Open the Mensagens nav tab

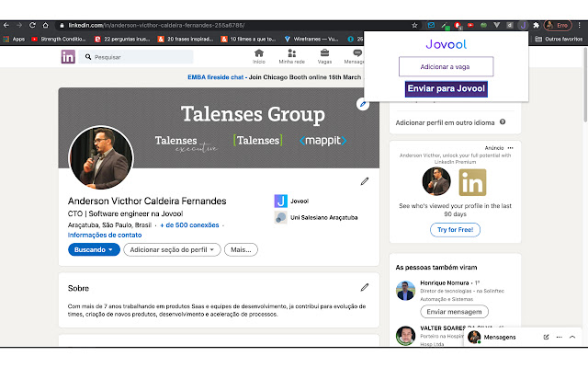[355, 57]
